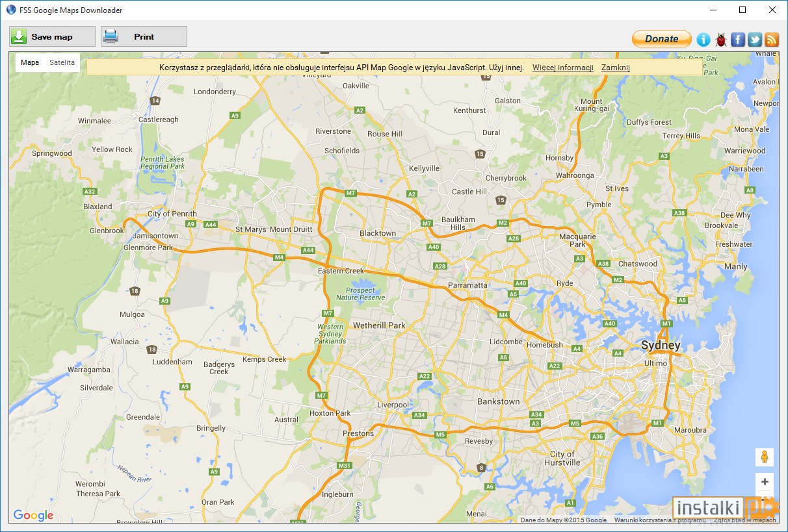
Task: Click the Hornsby label on map
Action: [560, 158]
